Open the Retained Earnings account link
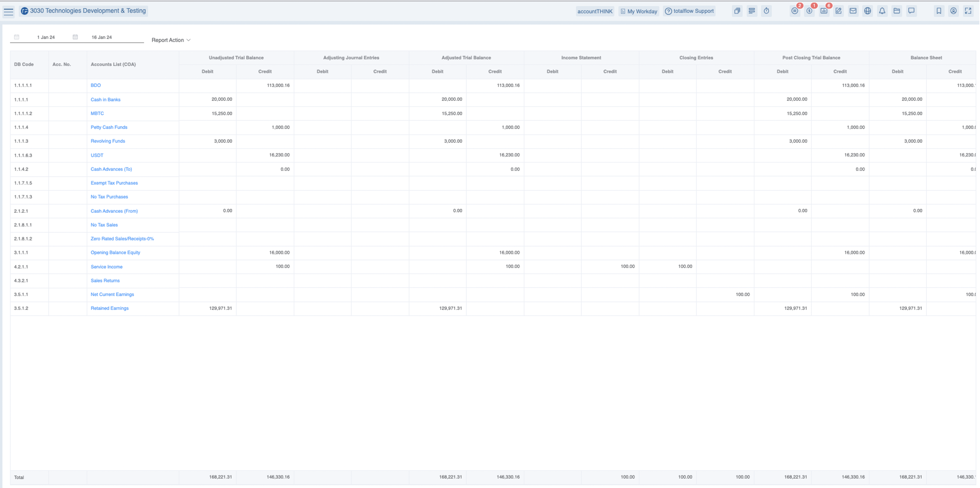Viewport: 980px width, 488px height. click(x=109, y=308)
